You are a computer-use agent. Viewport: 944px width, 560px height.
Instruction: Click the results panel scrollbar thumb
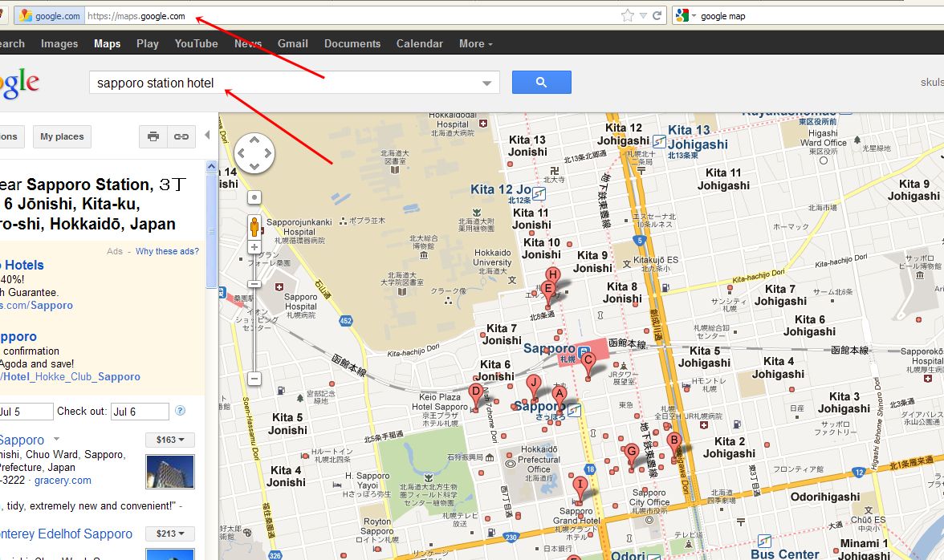tap(211, 230)
